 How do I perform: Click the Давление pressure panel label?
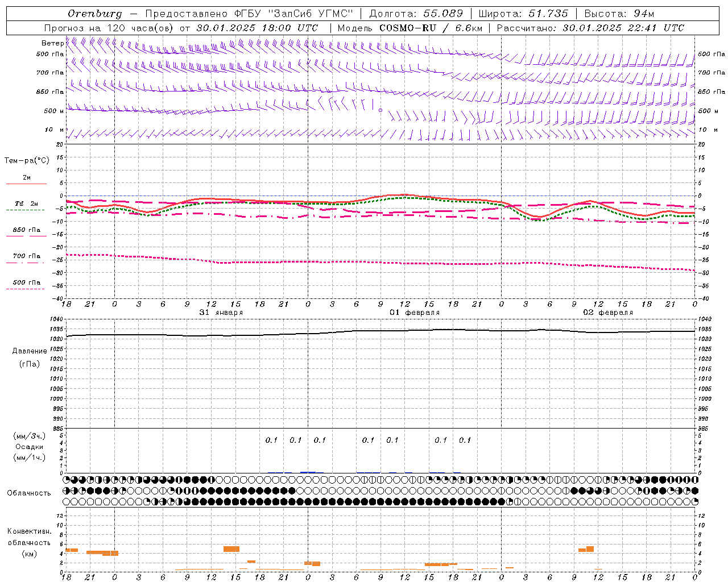[x=30, y=351]
